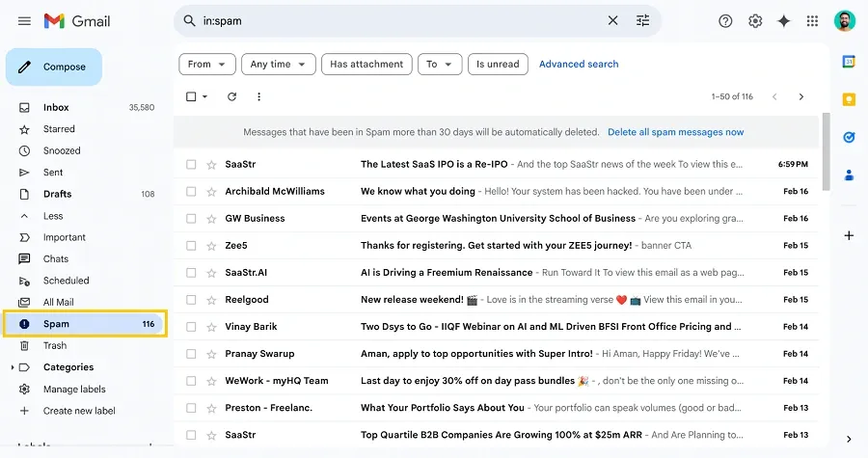Expand the Categories section
The height and width of the screenshot is (458, 868).
tap(13, 367)
